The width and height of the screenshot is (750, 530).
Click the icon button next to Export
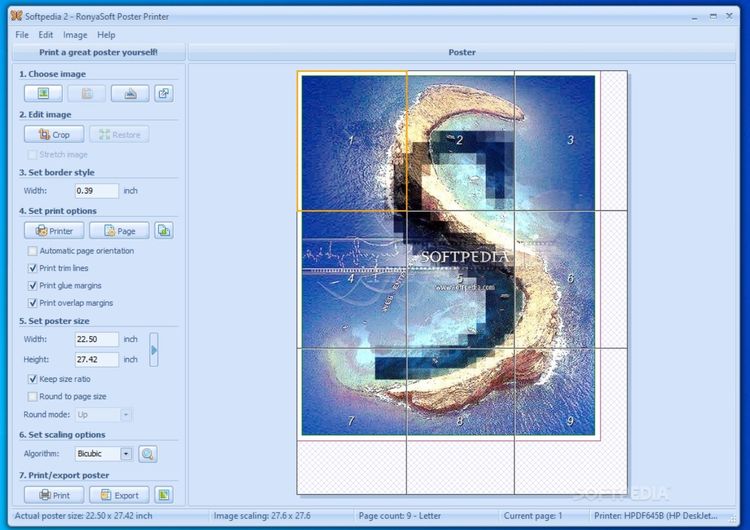pyautogui.click(x=164, y=495)
